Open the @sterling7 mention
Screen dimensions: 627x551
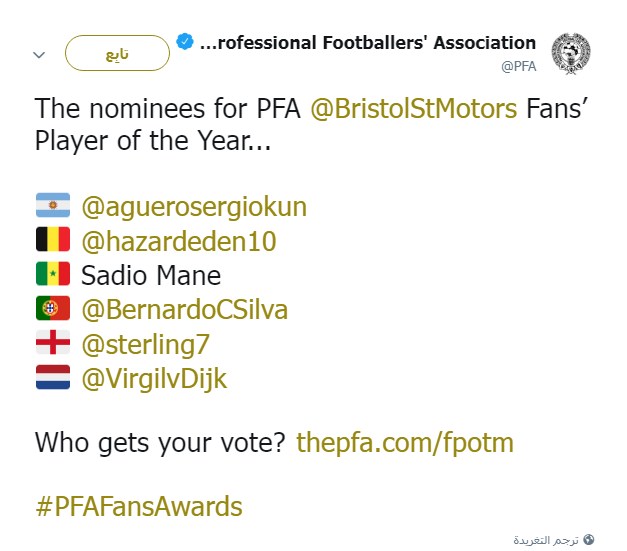146,344
